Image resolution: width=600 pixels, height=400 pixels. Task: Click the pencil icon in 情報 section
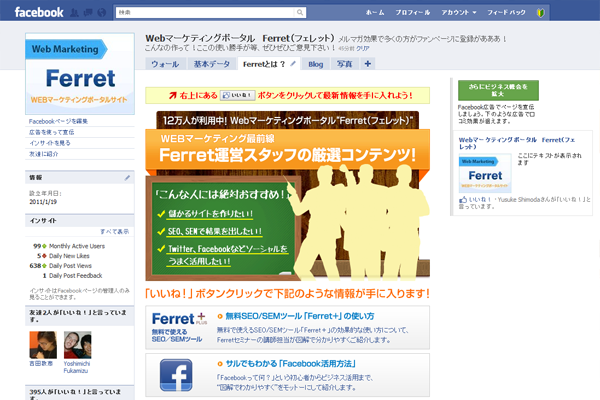click(x=127, y=177)
